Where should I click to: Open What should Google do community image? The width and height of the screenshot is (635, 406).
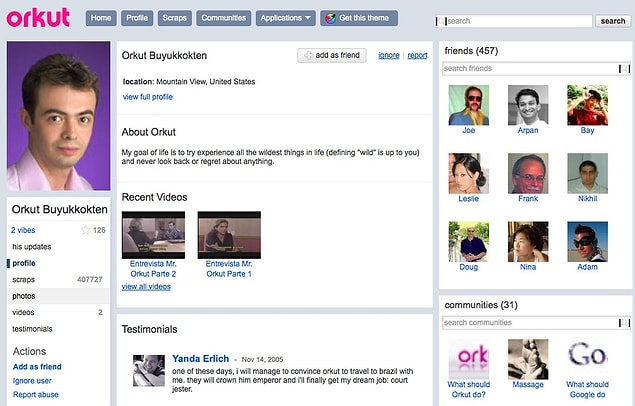pyautogui.click(x=588, y=359)
